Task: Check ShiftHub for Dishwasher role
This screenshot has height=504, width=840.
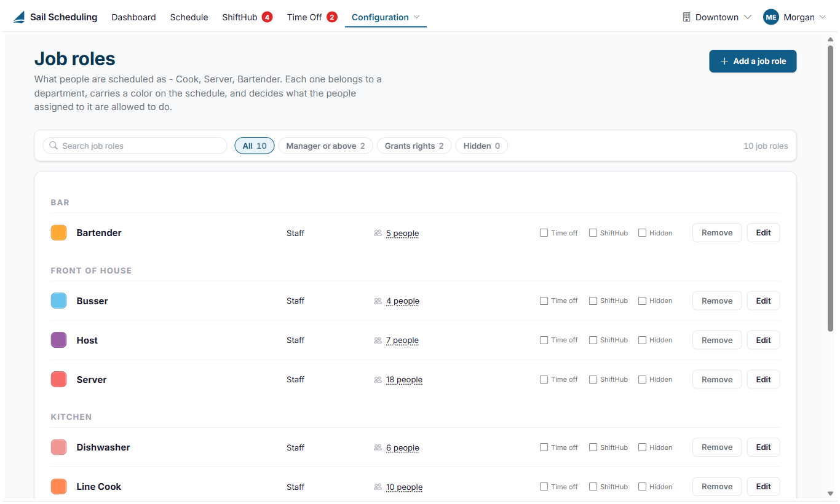Action: click(593, 448)
